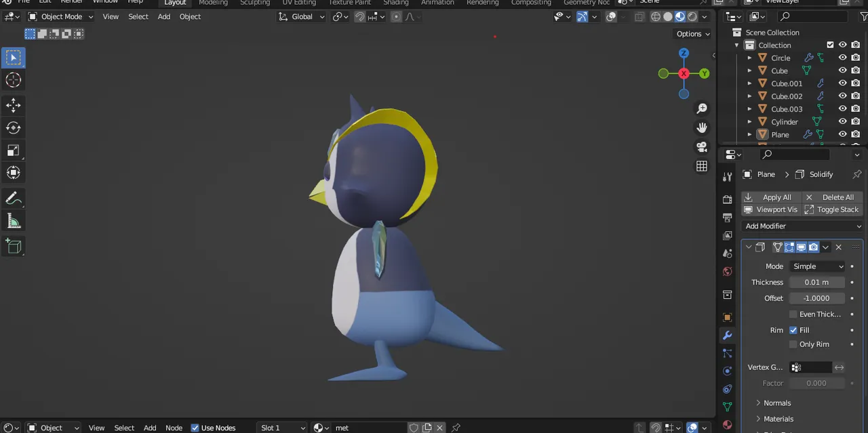Toggle the Use Nodes checkbox
The height and width of the screenshot is (433, 868).
coord(195,428)
